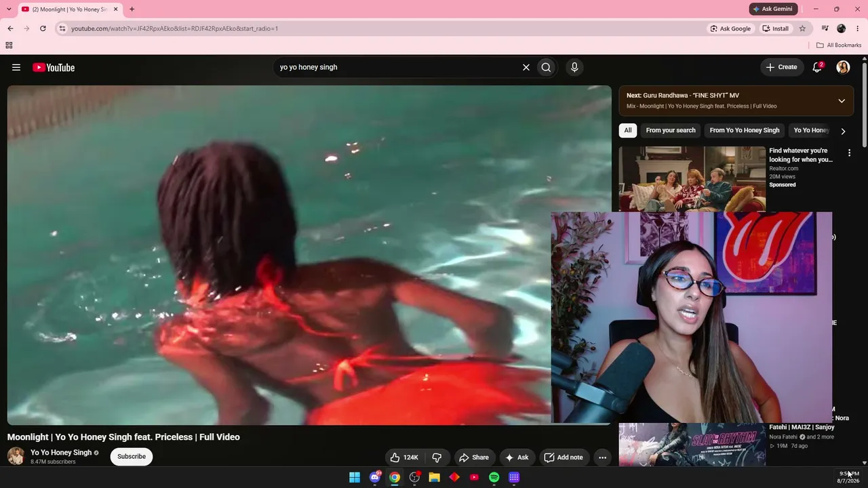Open the YouTube account avatar menu
This screenshot has height=488, width=868.
point(843,67)
